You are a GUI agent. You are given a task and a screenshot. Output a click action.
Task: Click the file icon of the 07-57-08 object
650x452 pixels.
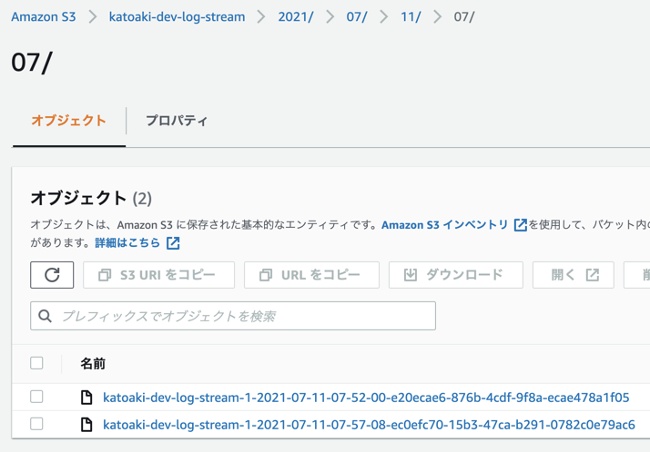point(86,424)
